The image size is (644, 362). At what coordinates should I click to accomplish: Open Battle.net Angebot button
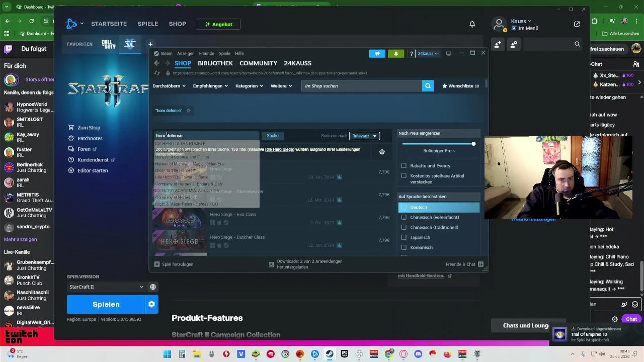click(218, 24)
